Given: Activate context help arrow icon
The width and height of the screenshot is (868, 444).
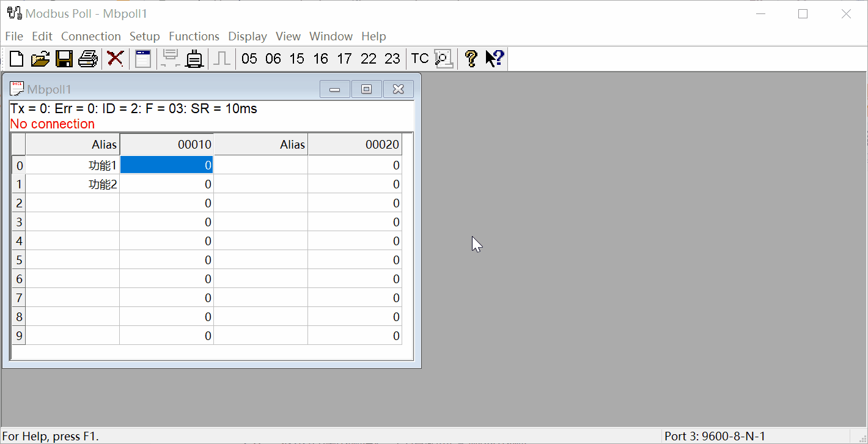Looking at the screenshot, I should tap(495, 59).
